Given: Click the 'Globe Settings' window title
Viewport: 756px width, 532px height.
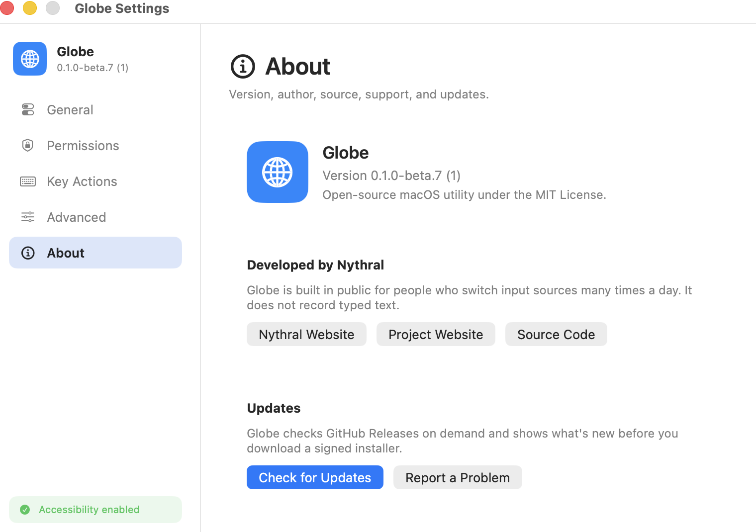Looking at the screenshot, I should 122,8.
